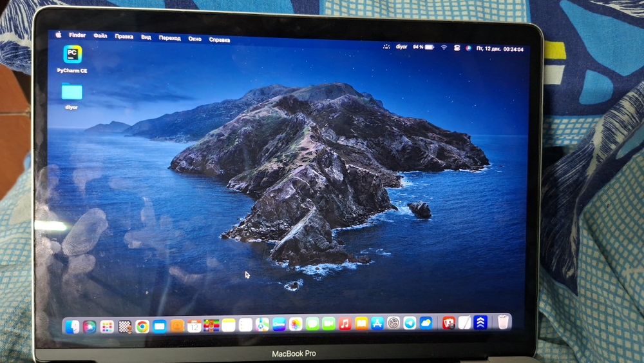Launch Google Chrome from the Dock
Viewport: 644px width, 363px height.
pyautogui.click(x=142, y=327)
